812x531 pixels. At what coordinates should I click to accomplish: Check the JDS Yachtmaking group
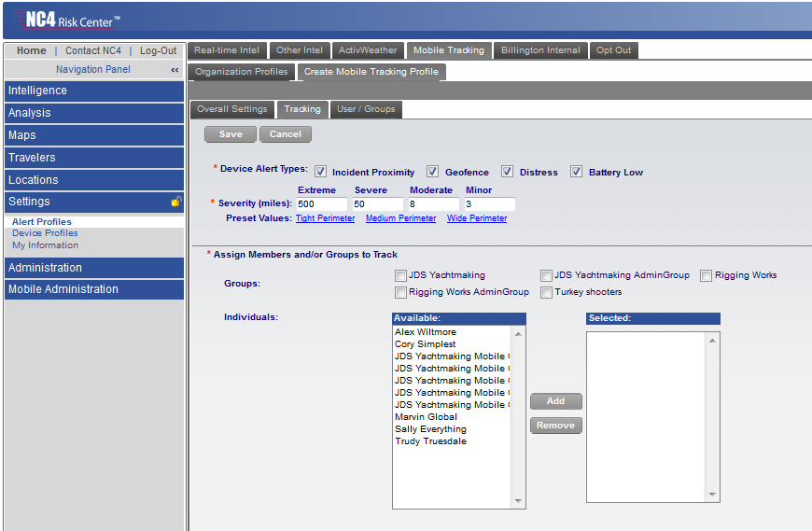pyautogui.click(x=400, y=275)
